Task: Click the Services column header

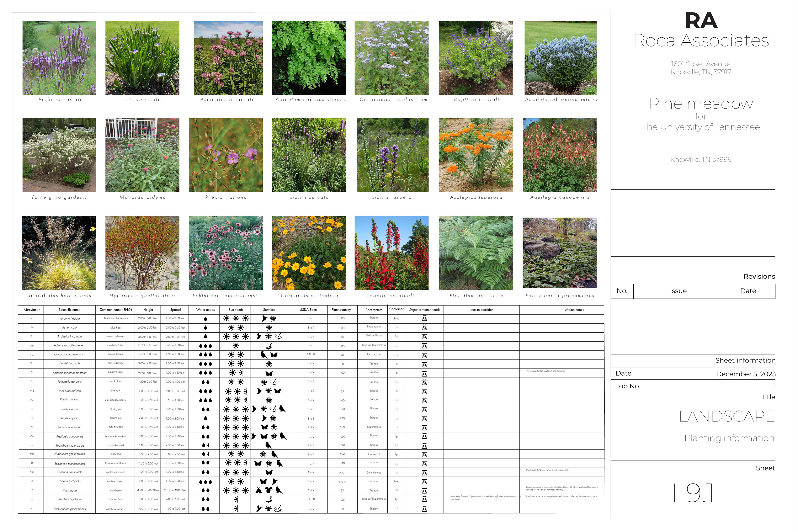Action: pos(269,309)
